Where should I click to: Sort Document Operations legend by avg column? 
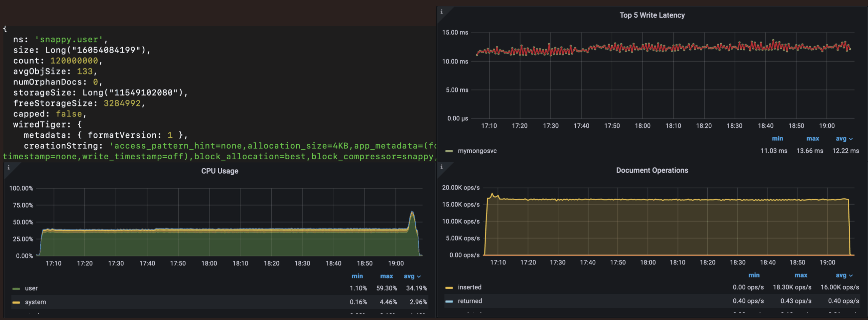[841, 275]
